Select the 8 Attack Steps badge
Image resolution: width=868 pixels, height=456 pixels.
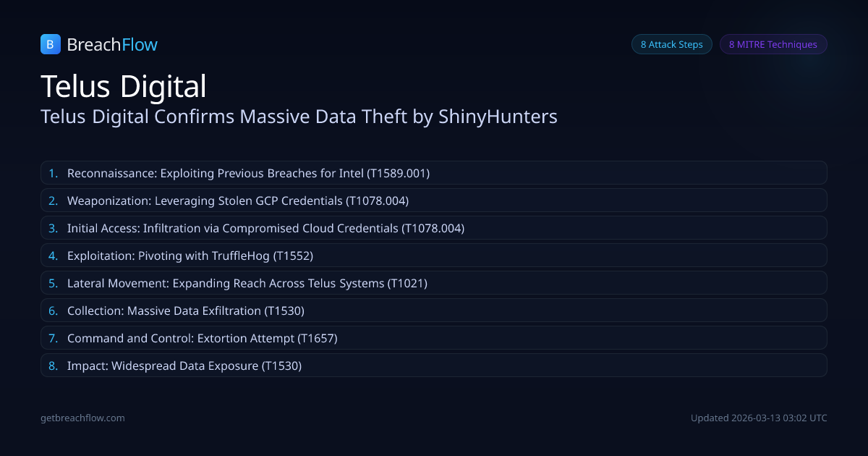pos(671,44)
